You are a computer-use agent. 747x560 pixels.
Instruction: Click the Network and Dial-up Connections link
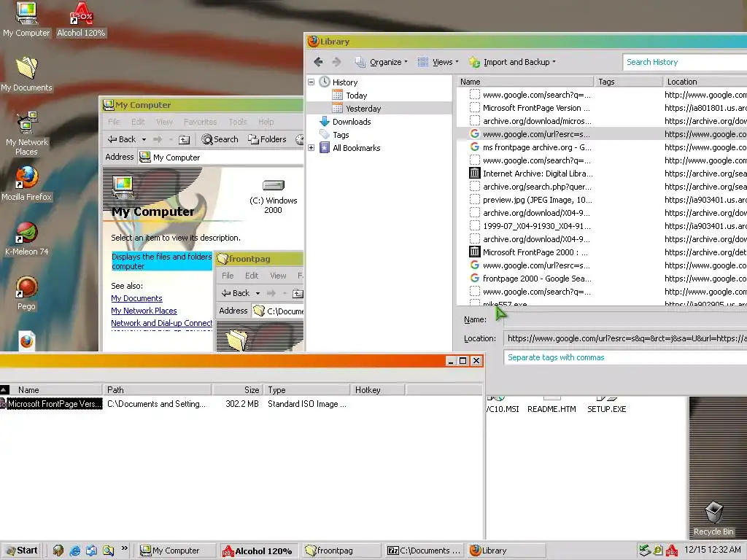[x=161, y=323]
